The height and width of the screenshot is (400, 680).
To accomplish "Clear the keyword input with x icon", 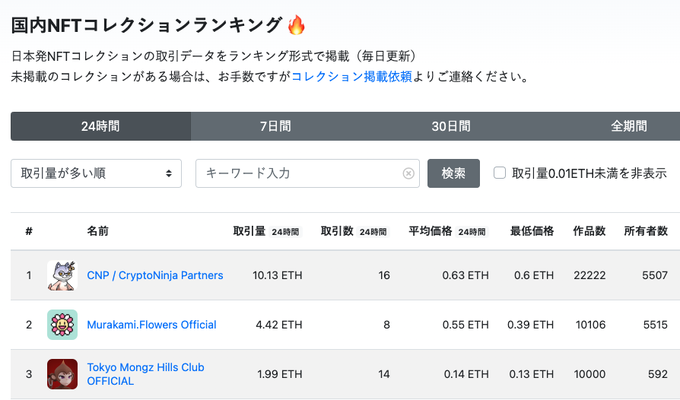I will (408, 174).
